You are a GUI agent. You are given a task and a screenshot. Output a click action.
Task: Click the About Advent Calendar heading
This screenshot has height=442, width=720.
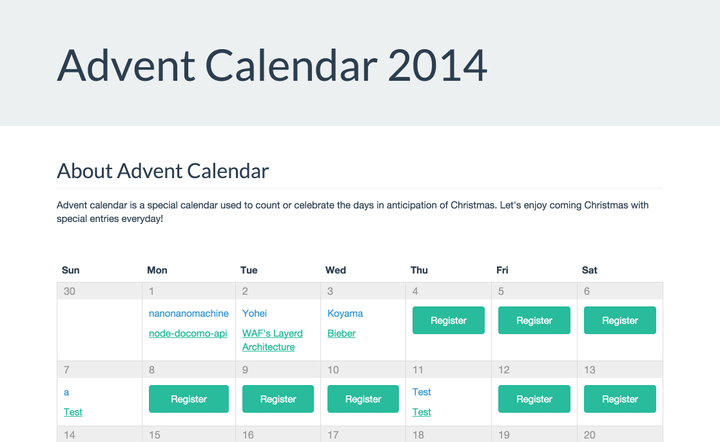(162, 171)
